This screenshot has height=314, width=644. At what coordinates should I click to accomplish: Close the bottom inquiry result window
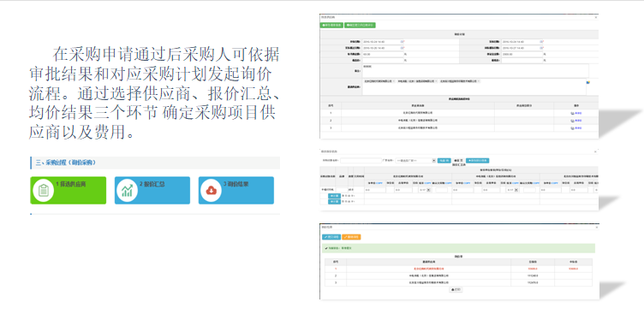click(x=597, y=228)
